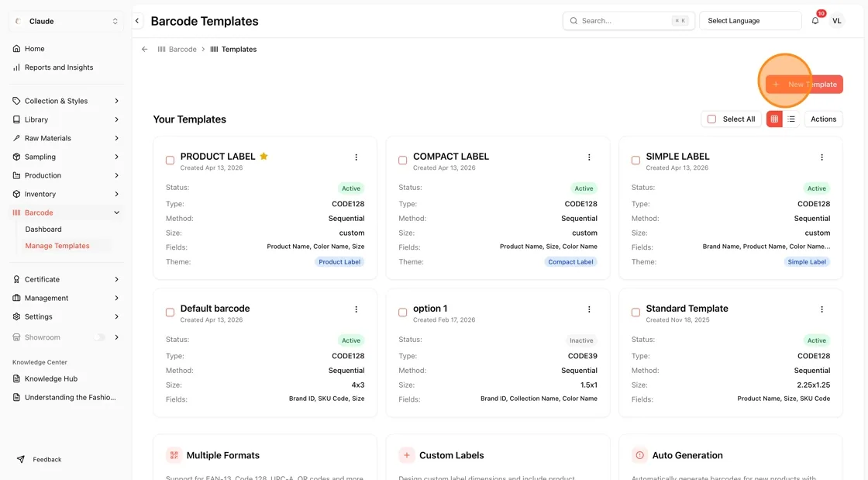Check the option 1 template checkbox

coord(402,313)
